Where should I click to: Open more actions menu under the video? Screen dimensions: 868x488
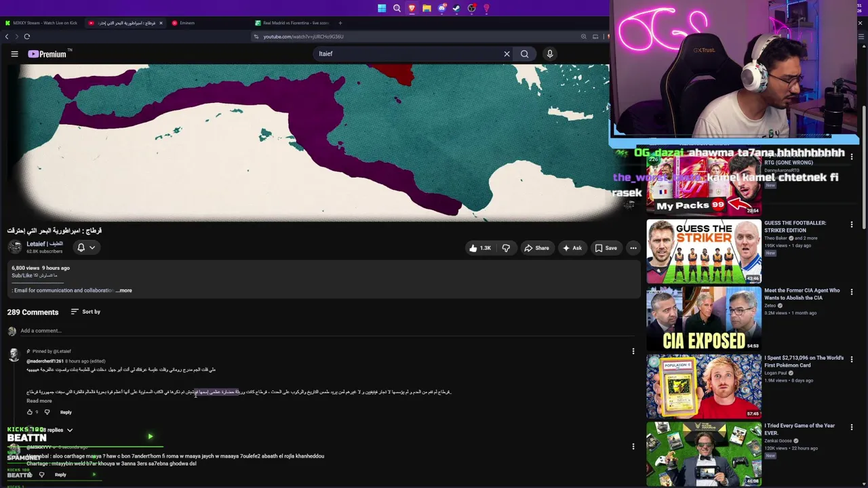[633, 248]
